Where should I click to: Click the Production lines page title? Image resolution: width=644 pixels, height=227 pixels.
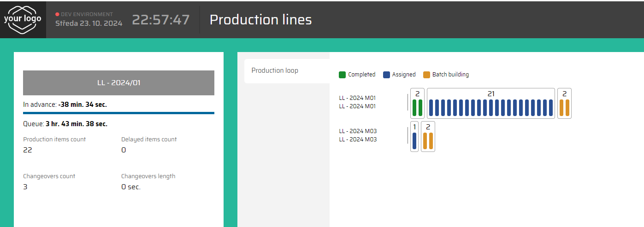(x=260, y=20)
